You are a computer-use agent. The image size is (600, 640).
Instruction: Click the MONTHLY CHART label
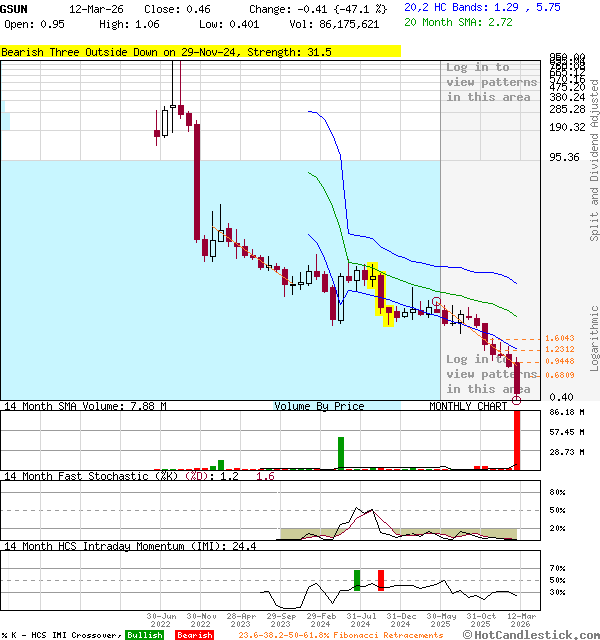pyautogui.click(x=468, y=406)
